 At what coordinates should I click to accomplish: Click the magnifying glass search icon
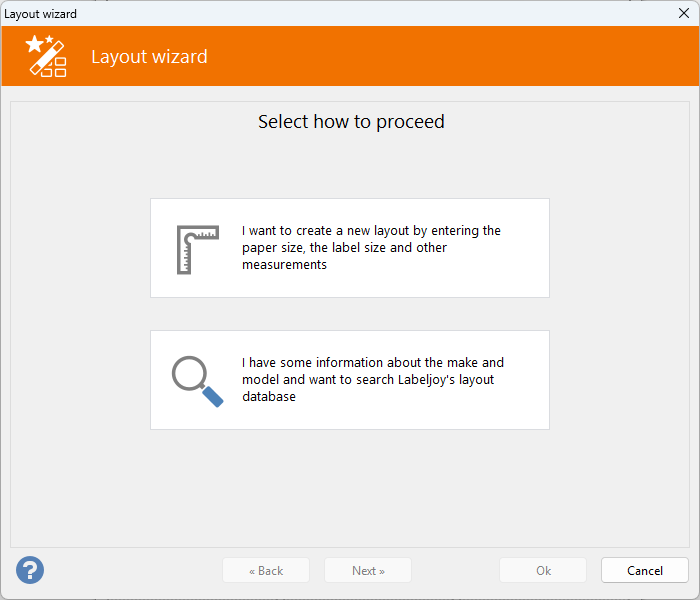[197, 381]
